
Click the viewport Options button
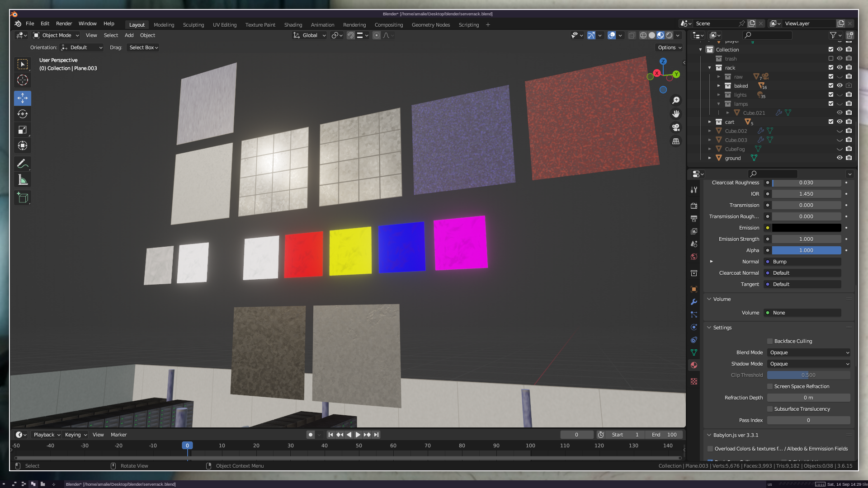[669, 47]
